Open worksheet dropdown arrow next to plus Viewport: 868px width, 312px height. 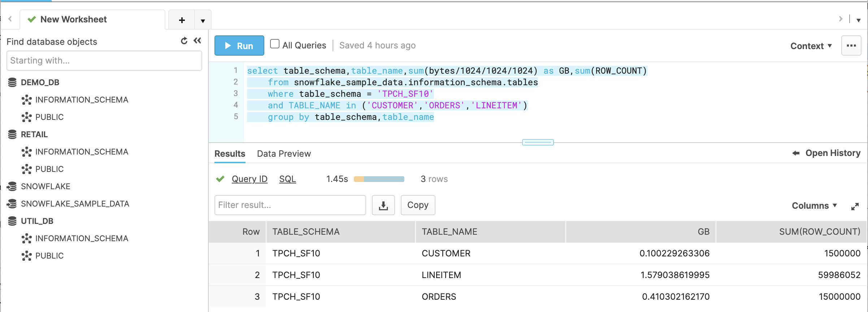click(203, 21)
